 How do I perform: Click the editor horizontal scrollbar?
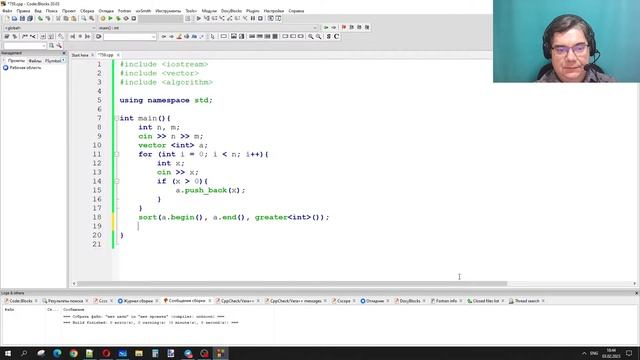[292, 284]
